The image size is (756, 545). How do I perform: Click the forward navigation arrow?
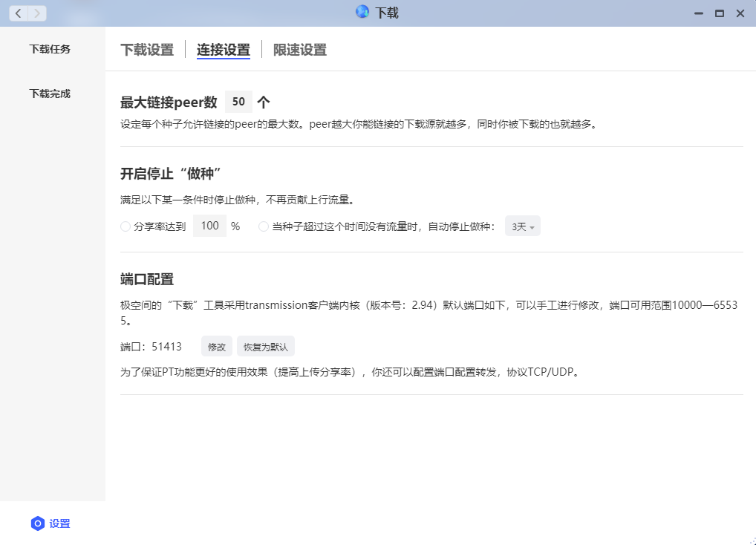point(37,13)
